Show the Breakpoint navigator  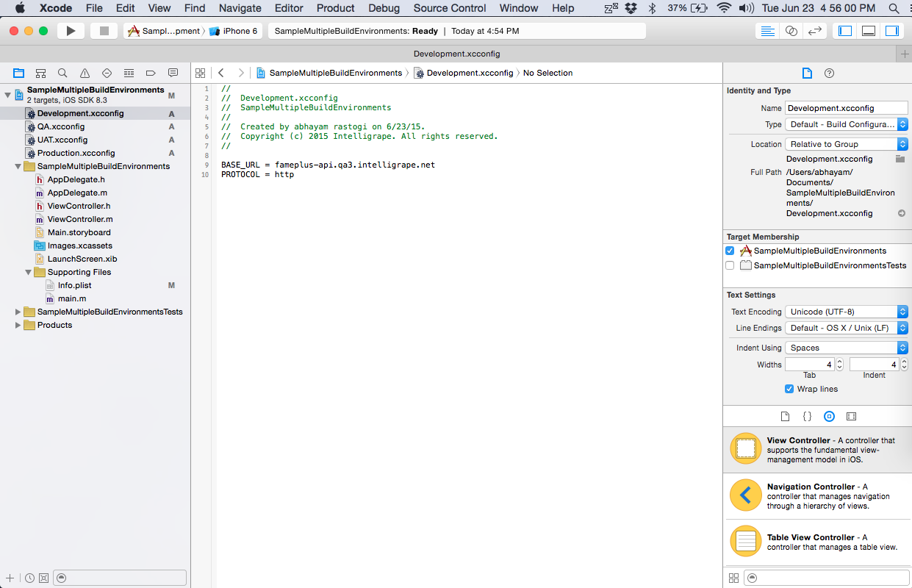(151, 73)
